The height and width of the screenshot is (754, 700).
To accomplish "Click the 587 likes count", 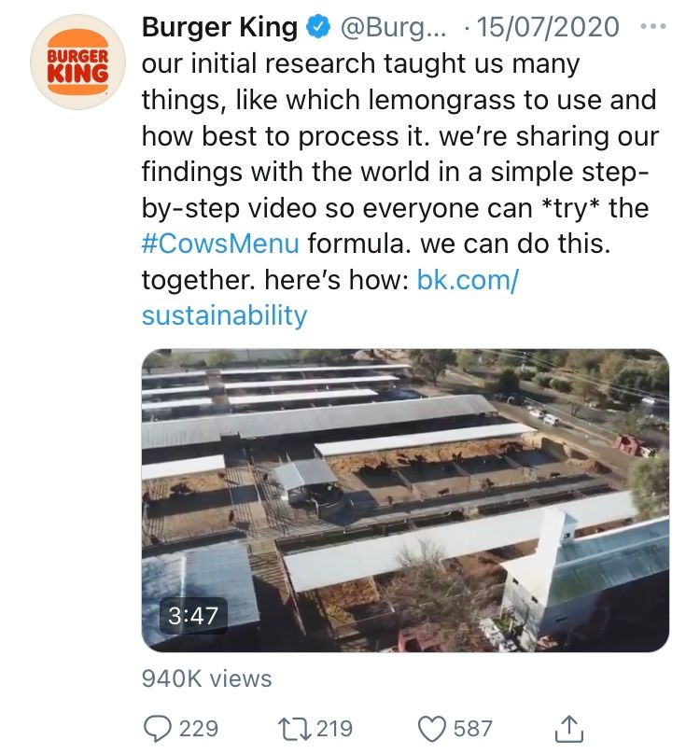I will pyautogui.click(x=473, y=729).
